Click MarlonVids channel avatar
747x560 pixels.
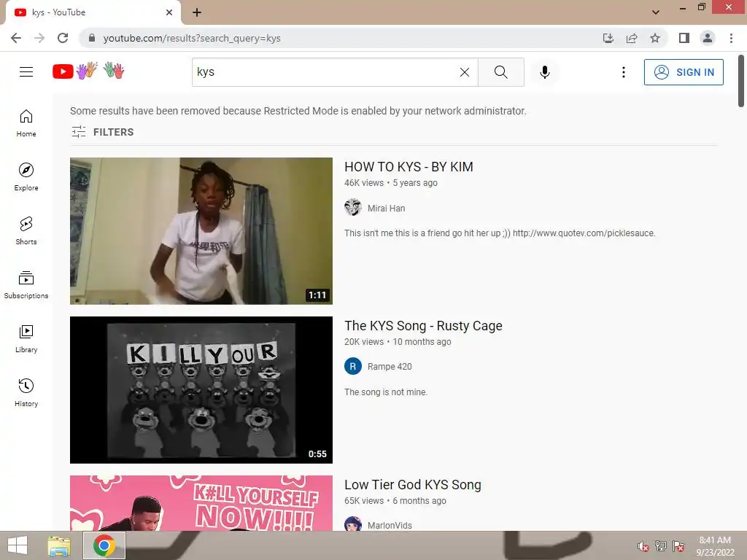(353, 524)
